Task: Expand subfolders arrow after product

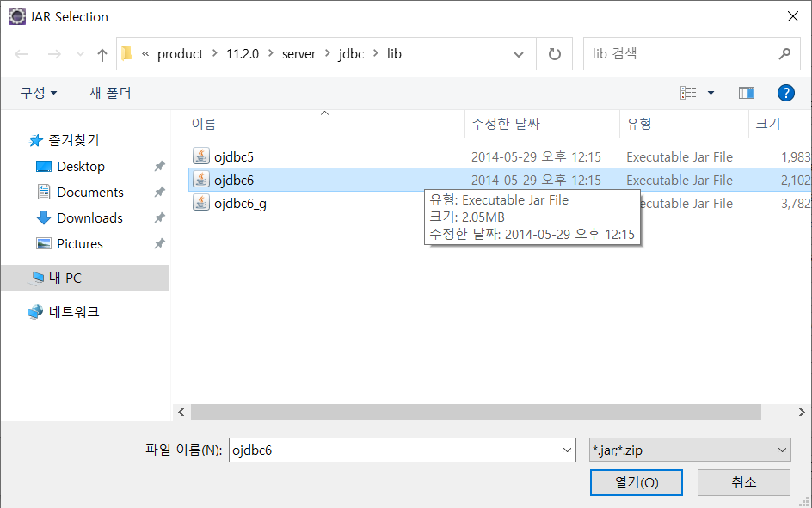Action: 214,53
